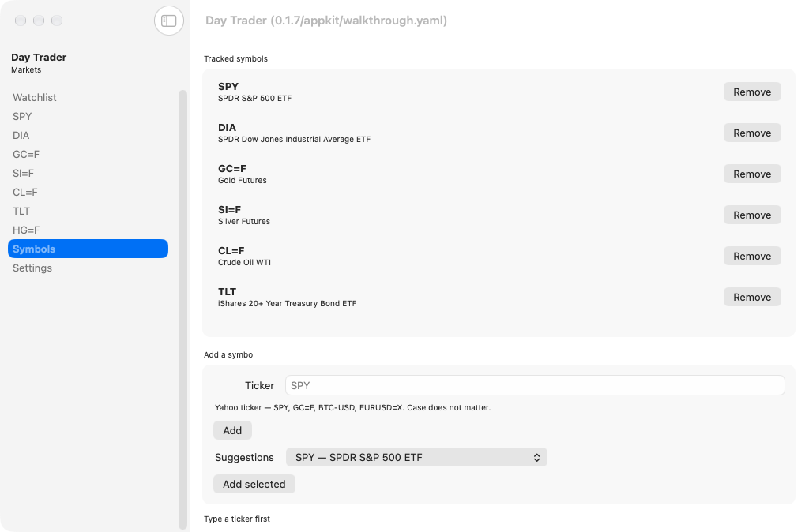Click the SPDR S&P 500 ETF description
This screenshot has width=809, height=532.
click(x=254, y=99)
